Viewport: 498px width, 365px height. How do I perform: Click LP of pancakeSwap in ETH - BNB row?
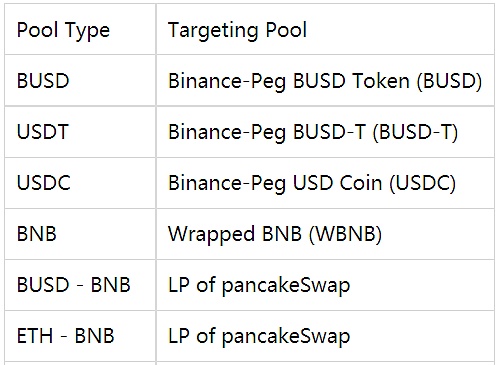point(259,337)
